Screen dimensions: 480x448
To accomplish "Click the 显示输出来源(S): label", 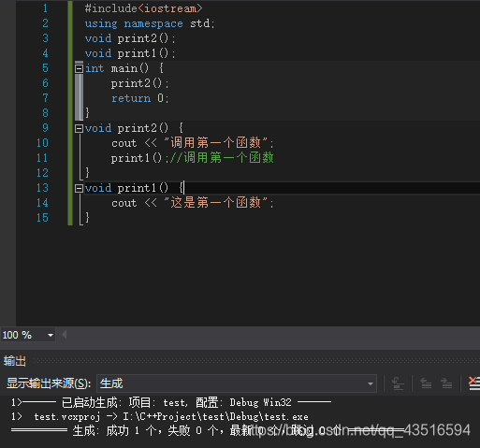I will click(49, 383).
